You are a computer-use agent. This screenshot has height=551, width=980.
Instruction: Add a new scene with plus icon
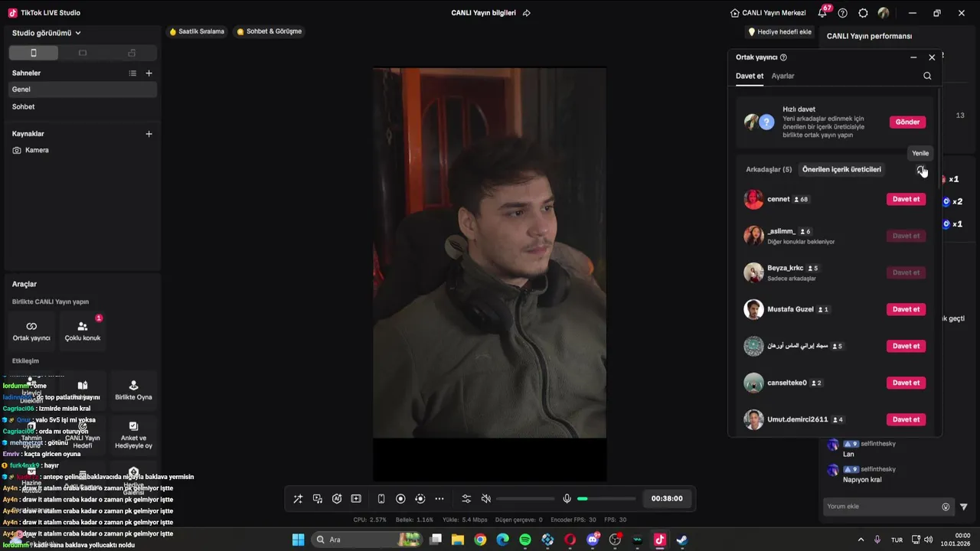149,73
